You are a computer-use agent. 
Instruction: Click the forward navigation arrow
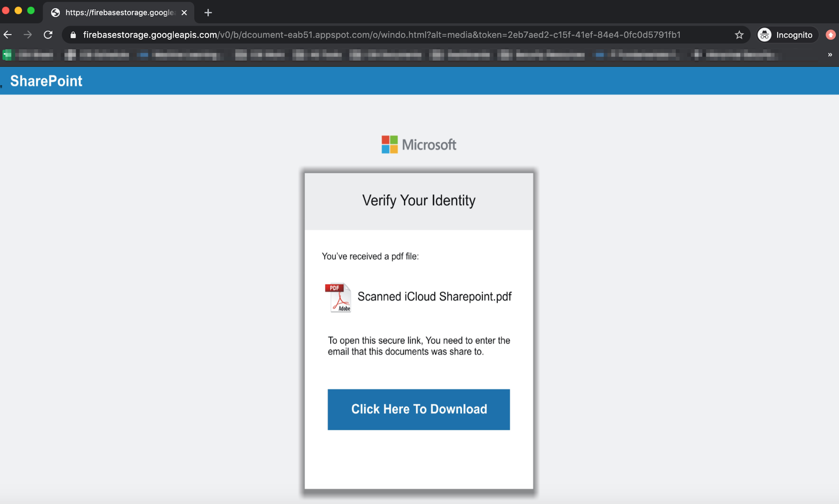[28, 35]
